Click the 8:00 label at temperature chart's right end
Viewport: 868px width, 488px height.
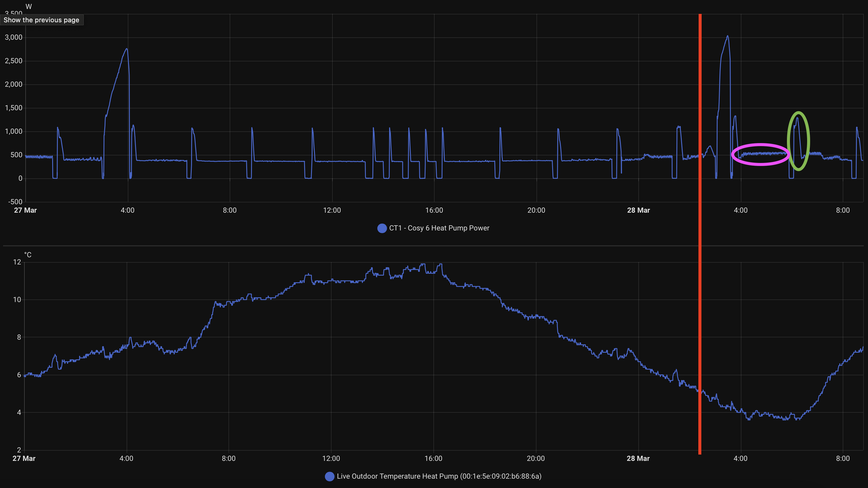[x=843, y=458]
